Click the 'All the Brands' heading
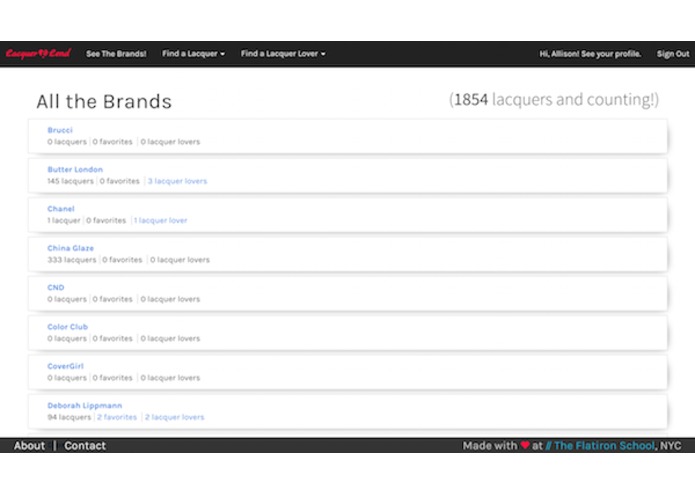This screenshot has height=494, width=695. [104, 101]
